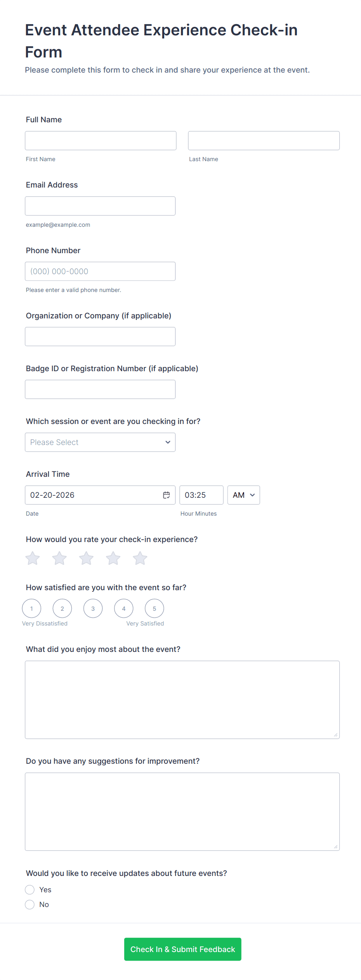Viewport: 361px width, 980px height.
Task: Choose the fourth rating star
Action: tap(113, 558)
